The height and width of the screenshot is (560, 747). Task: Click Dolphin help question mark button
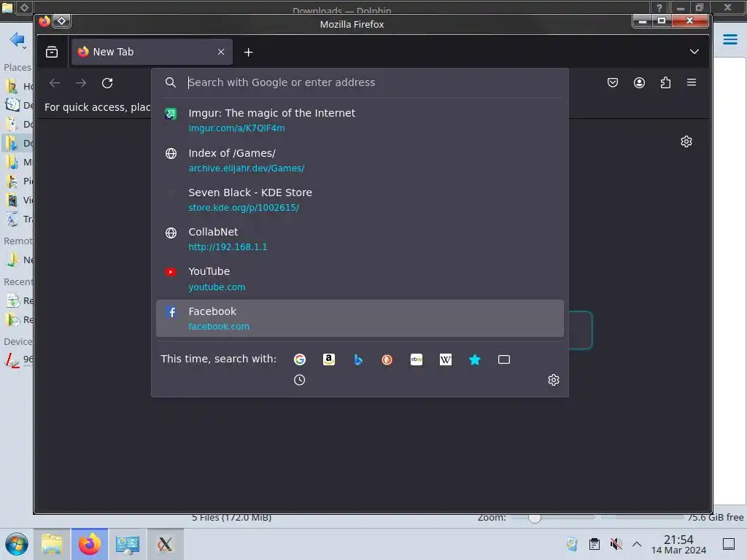click(659, 7)
